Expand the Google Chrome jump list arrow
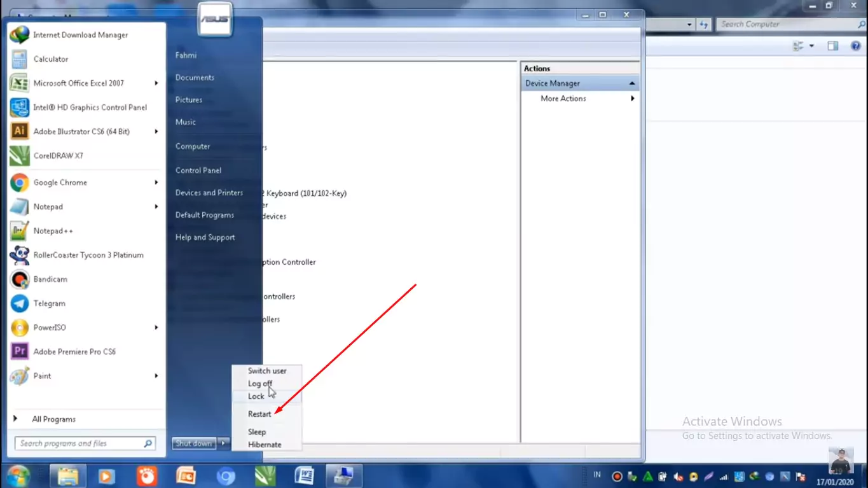 [156, 183]
